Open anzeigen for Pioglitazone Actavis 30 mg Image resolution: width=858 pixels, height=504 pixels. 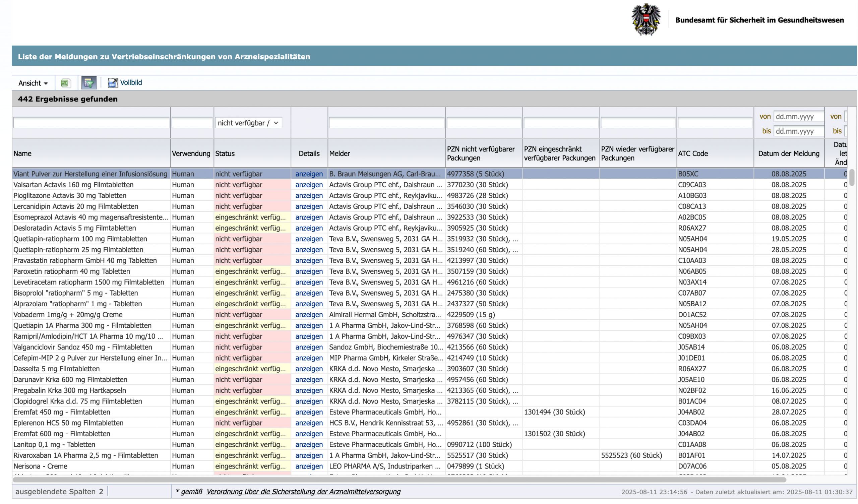point(309,196)
